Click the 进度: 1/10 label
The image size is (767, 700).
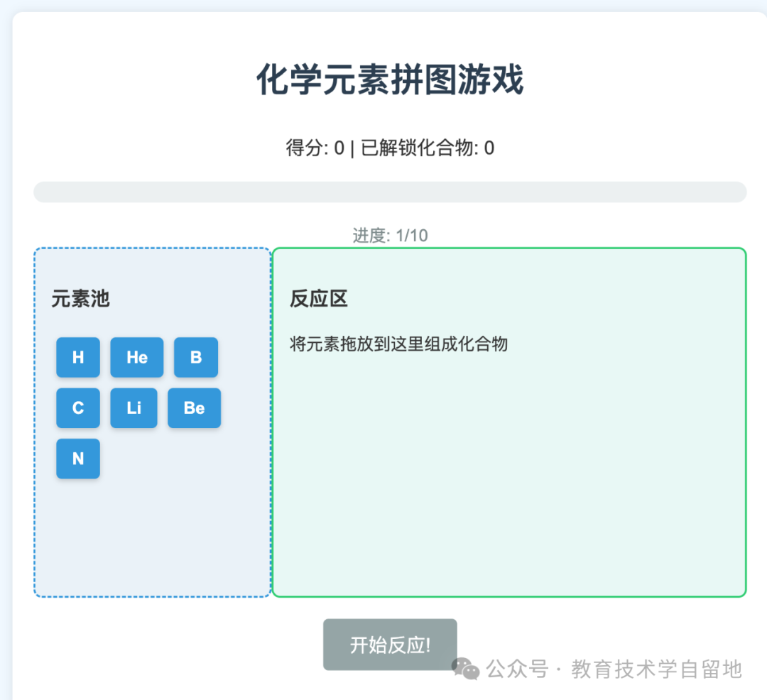pyautogui.click(x=390, y=235)
